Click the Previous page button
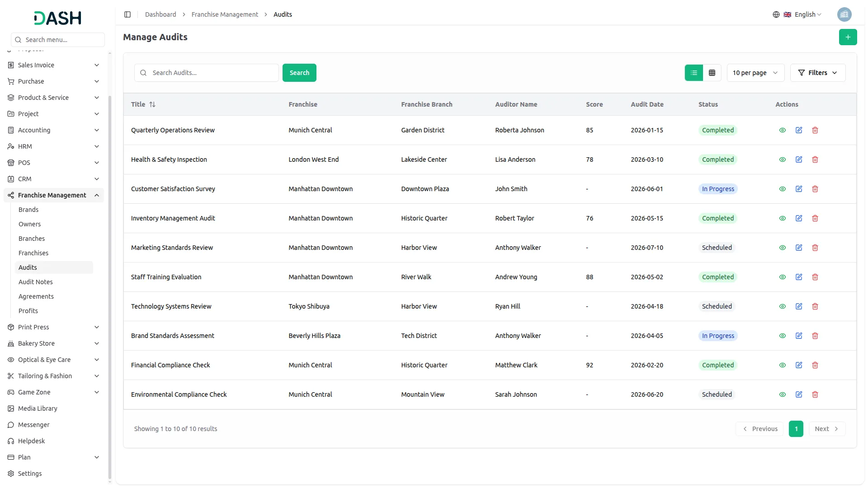 tap(760, 429)
